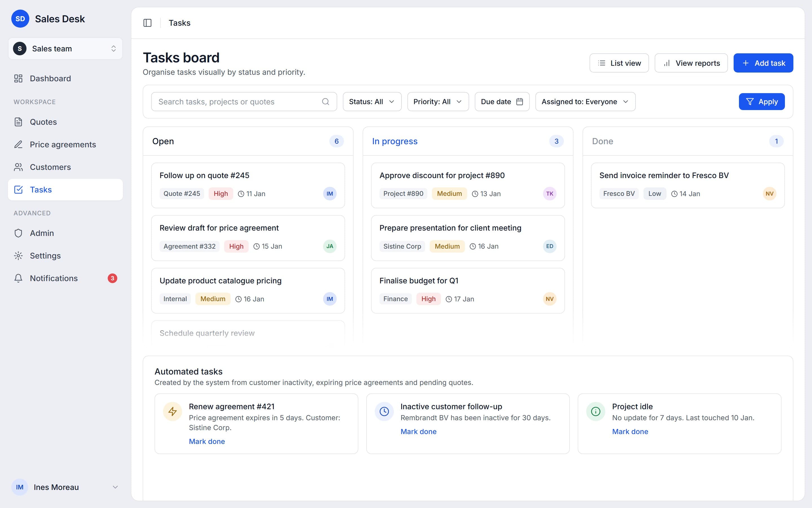The width and height of the screenshot is (812, 508).
Task: Click the lightning icon on Renew agreement #421
Action: [x=173, y=411]
